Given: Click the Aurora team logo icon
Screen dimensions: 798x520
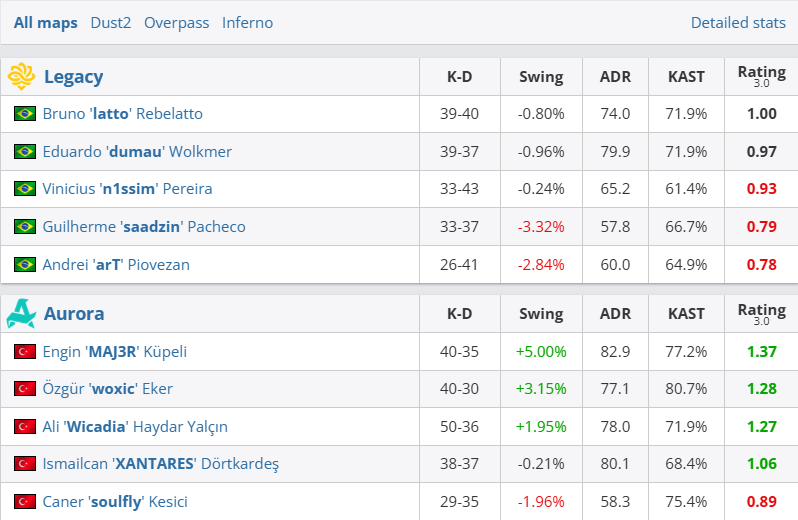Looking at the screenshot, I should (21, 314).
